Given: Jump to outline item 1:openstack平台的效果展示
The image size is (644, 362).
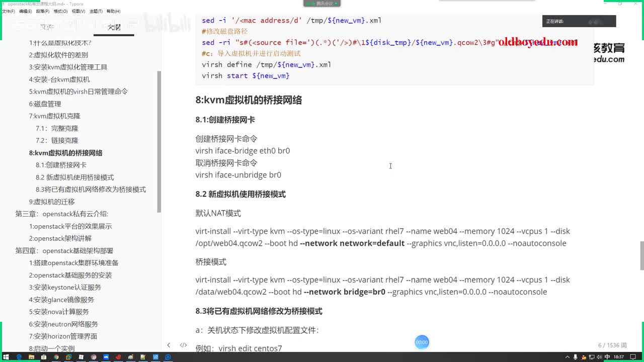Looking at the screenshot, I should pos(70,226).
